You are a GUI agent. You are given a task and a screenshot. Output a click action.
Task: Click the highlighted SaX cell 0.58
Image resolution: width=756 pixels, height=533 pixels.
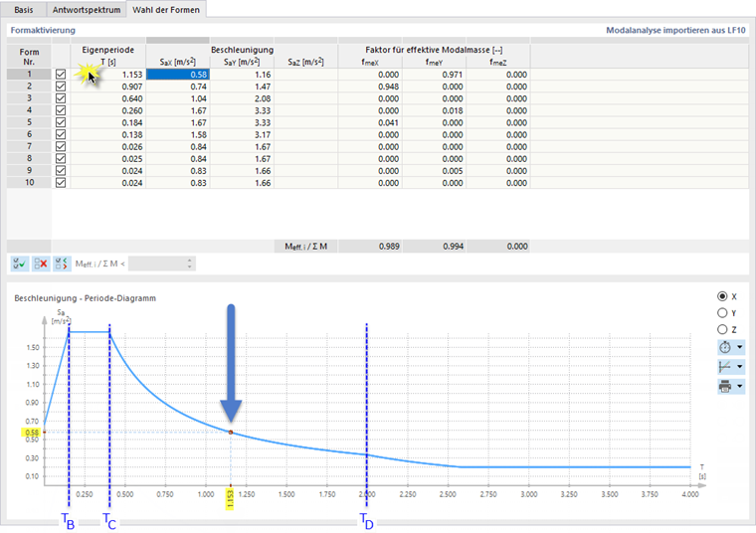(178, 75)
